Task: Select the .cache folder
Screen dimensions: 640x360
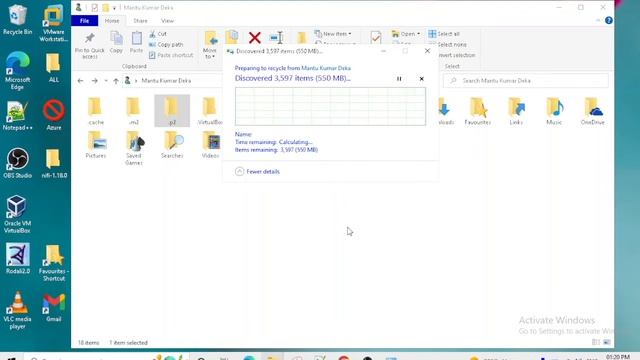Action: tap(96, 111)
